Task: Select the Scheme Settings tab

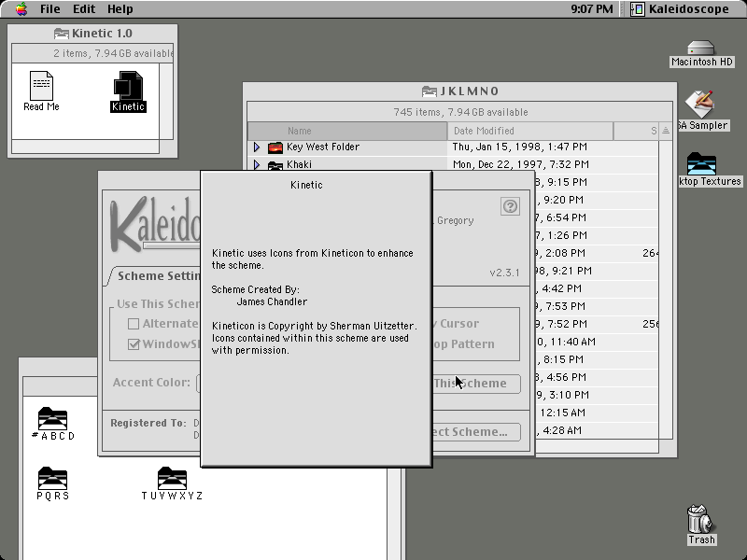Action: (x=156, y=276)
